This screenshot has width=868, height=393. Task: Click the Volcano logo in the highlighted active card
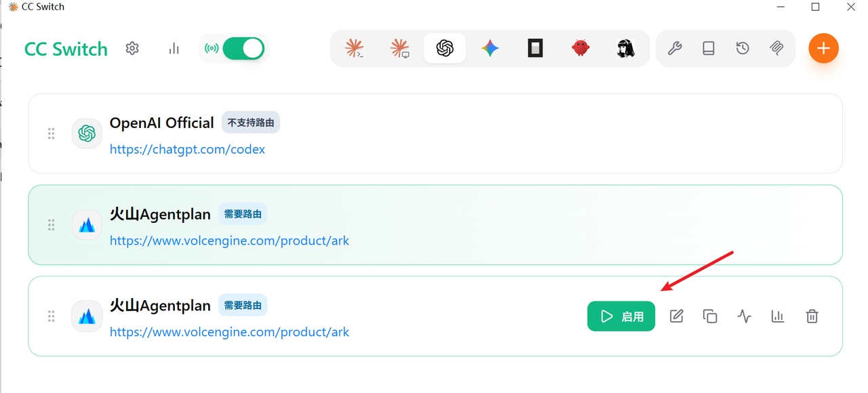pyautogui.click(x=87, y=225)
